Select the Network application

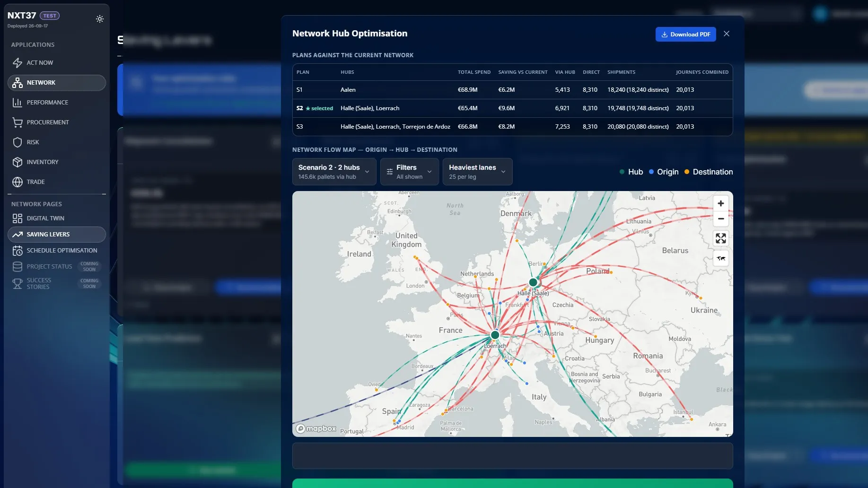click(57, 83)
